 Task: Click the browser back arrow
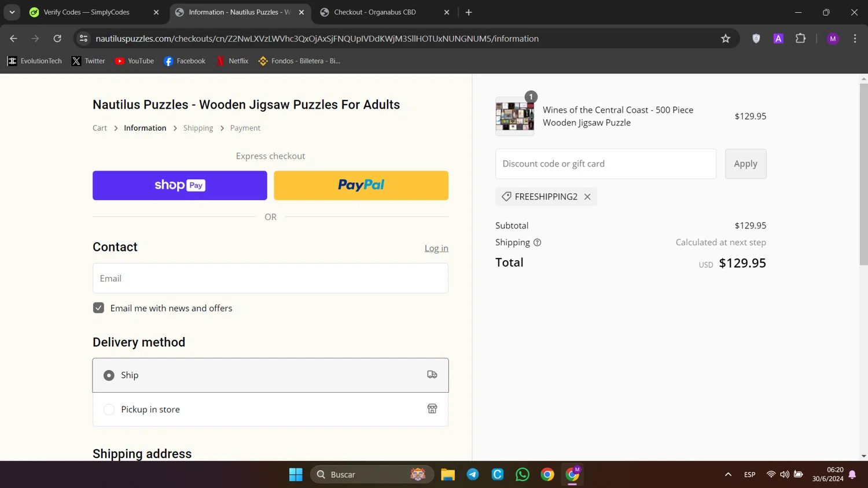coord(13,39)
